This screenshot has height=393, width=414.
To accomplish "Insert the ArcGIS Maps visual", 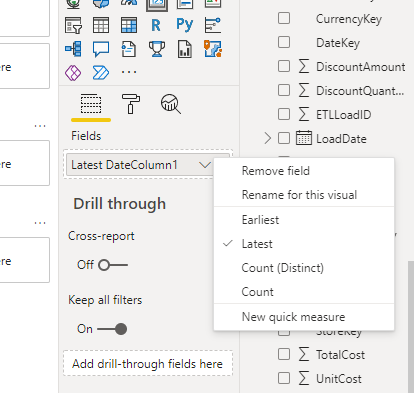I will click(213, 49).
